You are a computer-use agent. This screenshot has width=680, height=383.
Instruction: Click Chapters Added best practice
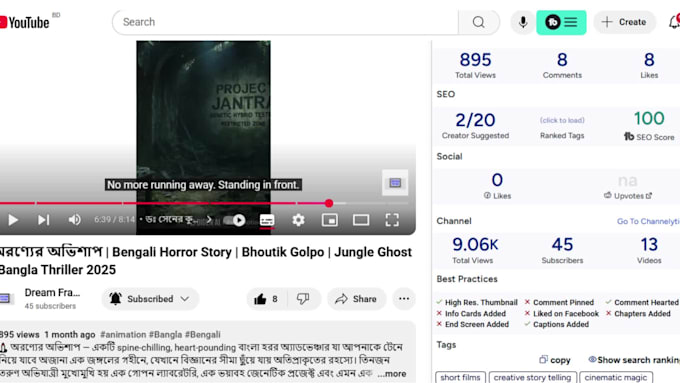click(638, 314)
